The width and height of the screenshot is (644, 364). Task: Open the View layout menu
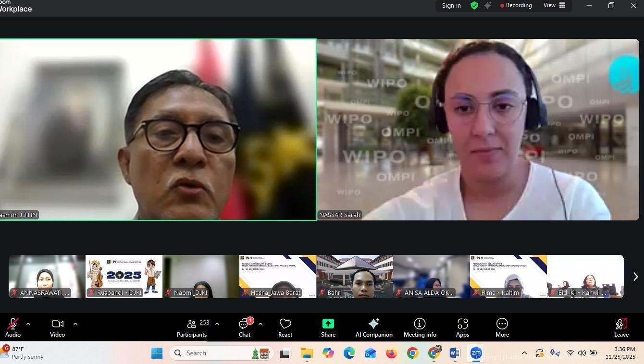[554, 5]
